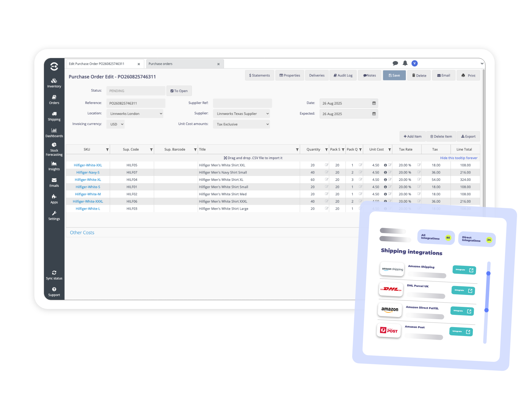Open the Location dropdown
This screenshot has height=420, width=529.
[x=135, y=113]
